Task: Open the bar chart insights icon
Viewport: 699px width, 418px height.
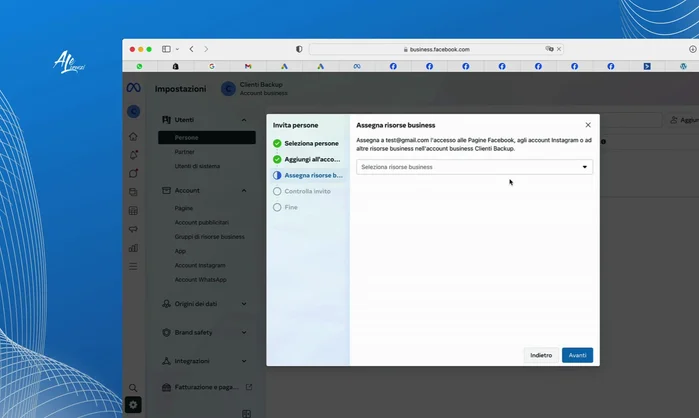Action: click(x=133, y=248)
